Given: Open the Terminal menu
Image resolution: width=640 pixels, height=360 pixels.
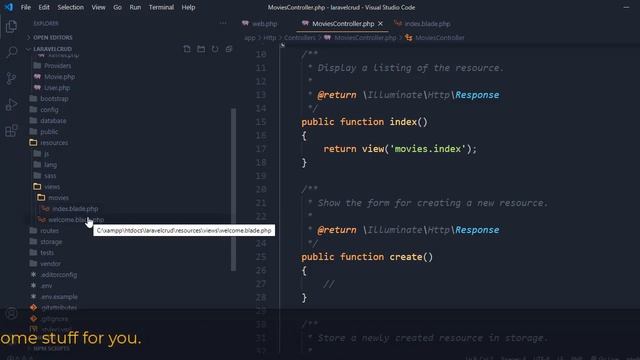Looking at the screenshot, I should tap(161, 7).
